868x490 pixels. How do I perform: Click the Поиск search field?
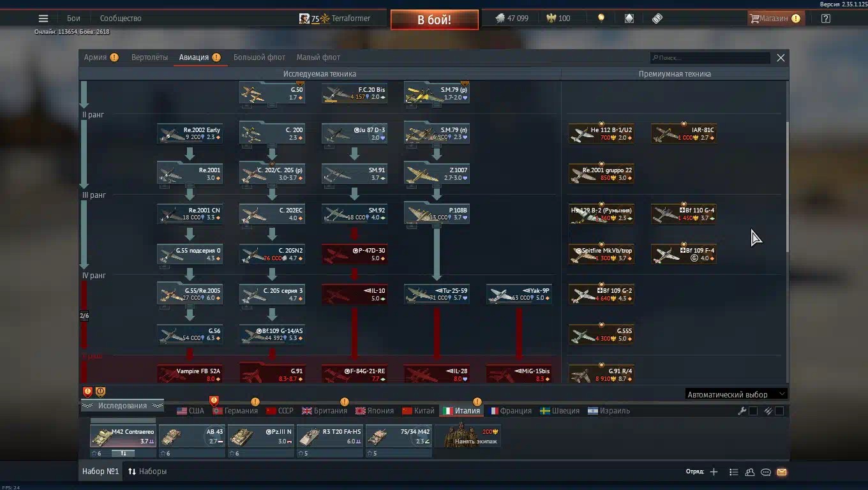(x=710, y=58)
